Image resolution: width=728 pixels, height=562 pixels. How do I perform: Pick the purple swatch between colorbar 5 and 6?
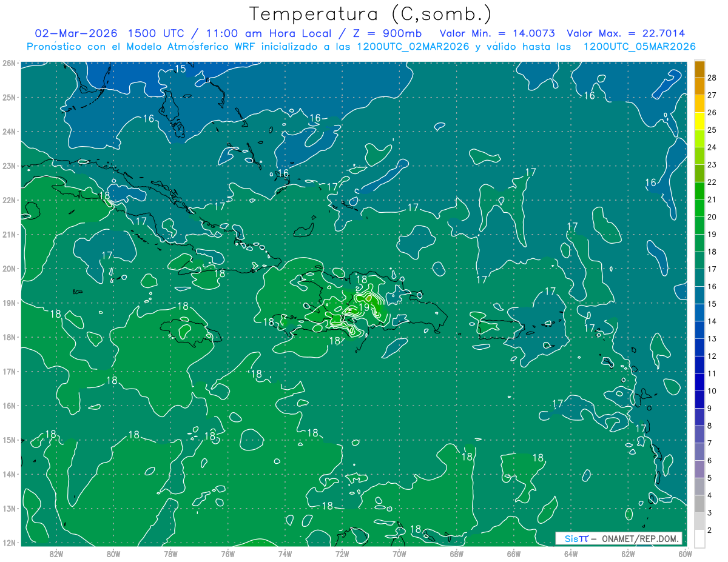click(699, 469)
